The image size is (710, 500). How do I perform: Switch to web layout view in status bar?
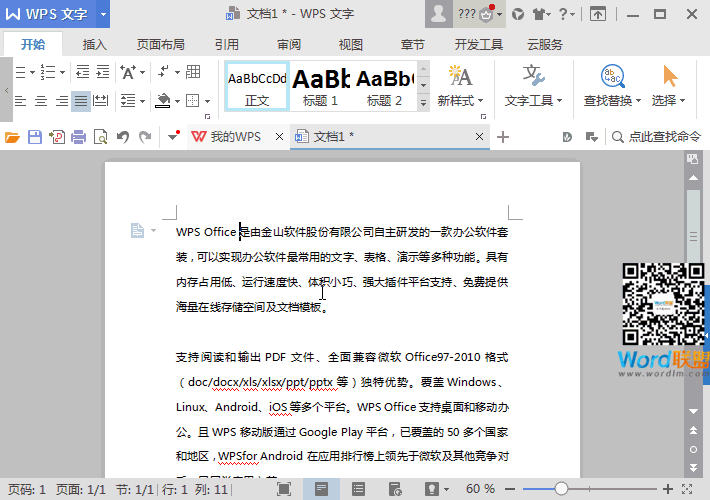[x=395, y=489]
